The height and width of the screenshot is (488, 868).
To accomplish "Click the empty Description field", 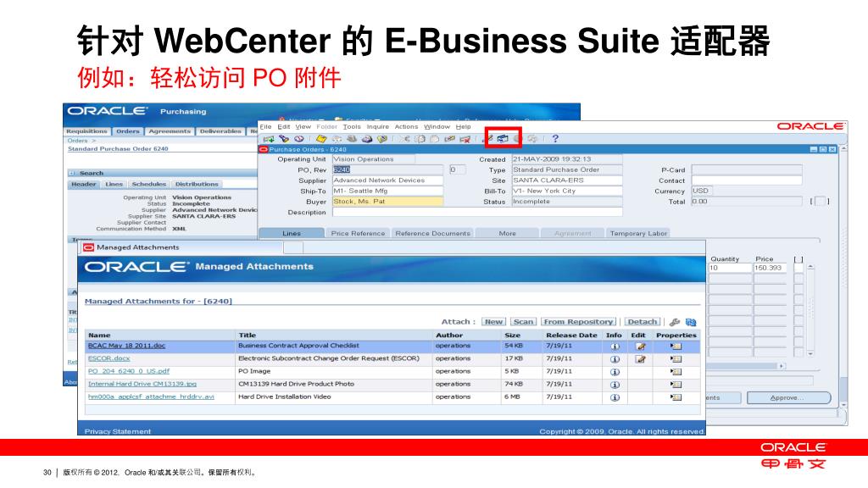I will (x=477, y=212).
